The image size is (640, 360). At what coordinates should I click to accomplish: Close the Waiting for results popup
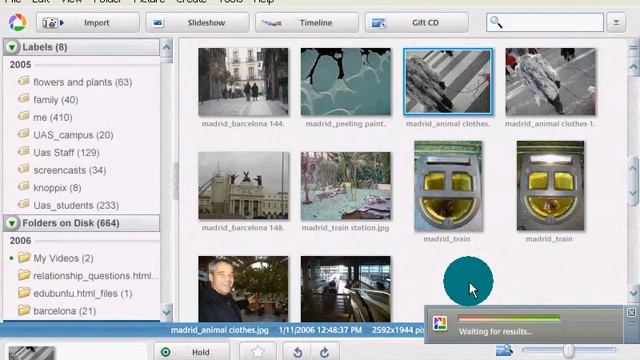[x=631, y=313]
